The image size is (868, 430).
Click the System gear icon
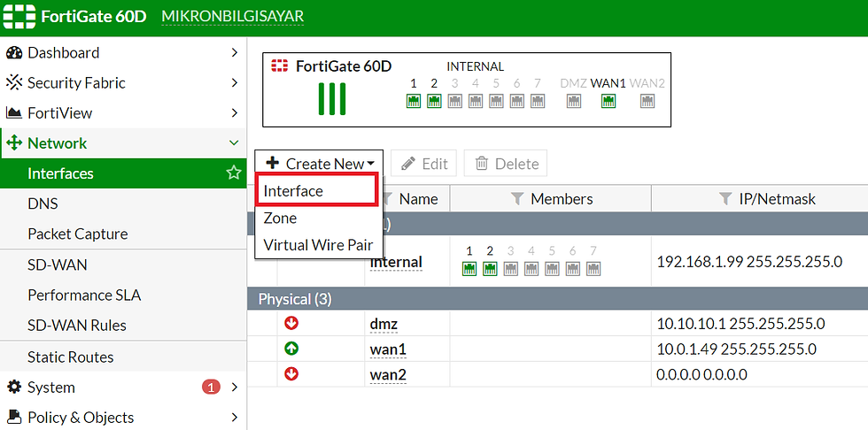coord(14,387)
